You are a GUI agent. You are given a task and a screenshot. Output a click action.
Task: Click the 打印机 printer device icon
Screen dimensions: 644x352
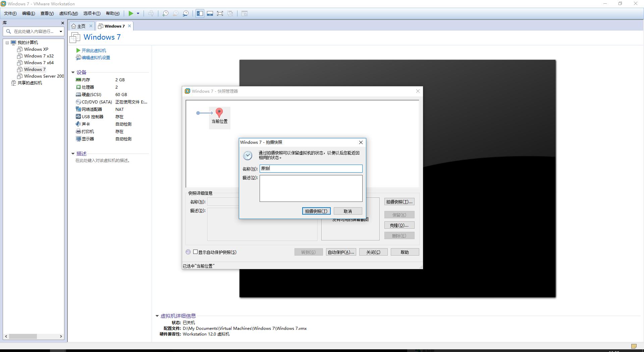pyautogui.click(x=78, y=131)
